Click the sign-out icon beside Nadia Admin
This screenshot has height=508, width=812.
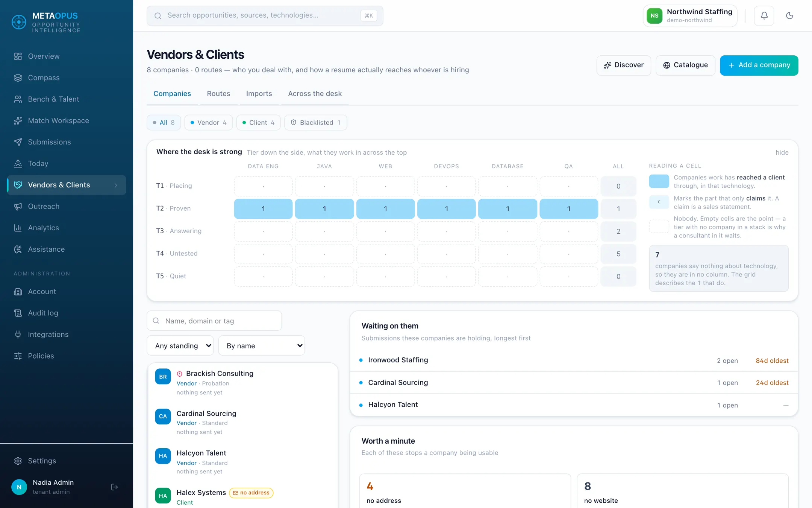click(x=115, y=487)
